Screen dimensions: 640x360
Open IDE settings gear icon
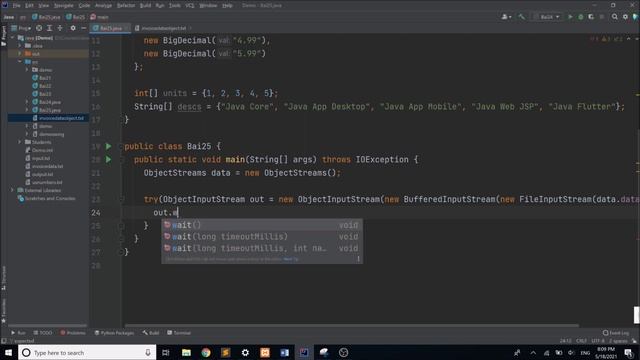(x=625, y=17)
